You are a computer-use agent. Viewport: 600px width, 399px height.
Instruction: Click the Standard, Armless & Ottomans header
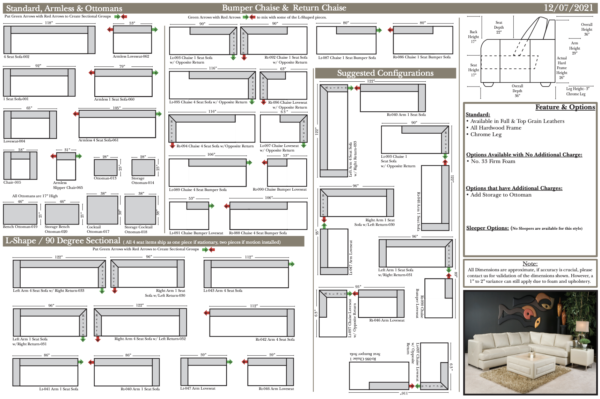[64, 8]
